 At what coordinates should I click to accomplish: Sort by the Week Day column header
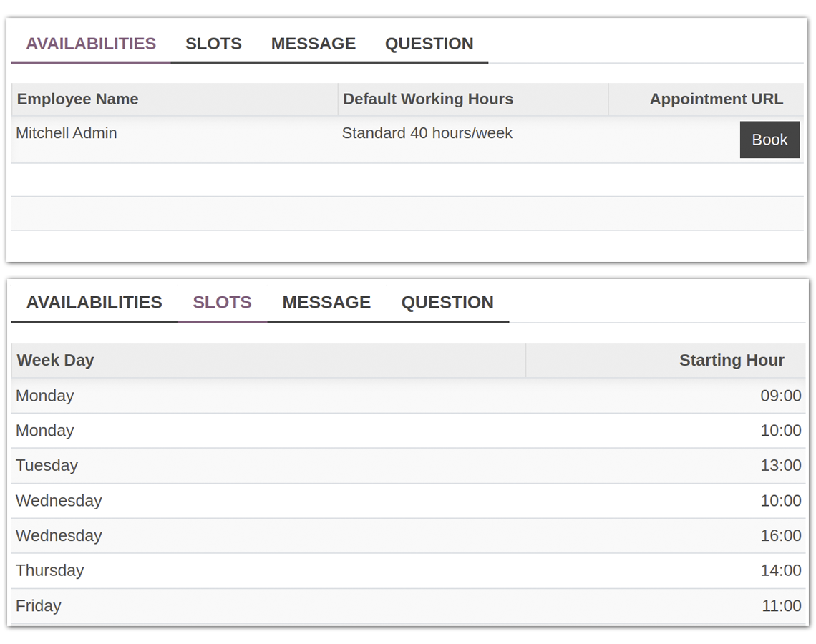(56, 361)
